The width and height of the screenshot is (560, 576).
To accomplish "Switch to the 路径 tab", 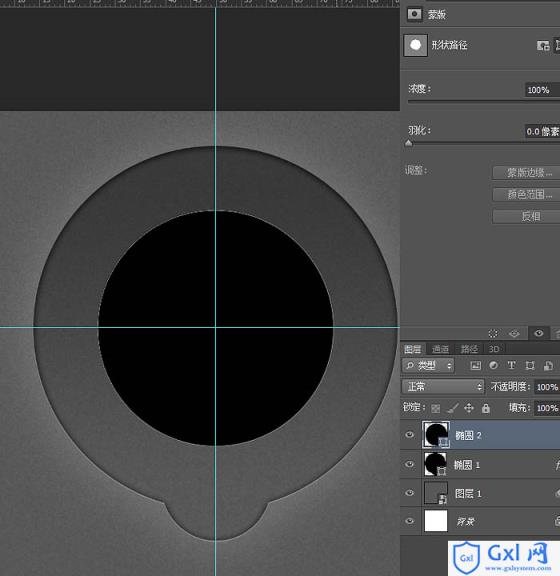I will click(469, 349).
